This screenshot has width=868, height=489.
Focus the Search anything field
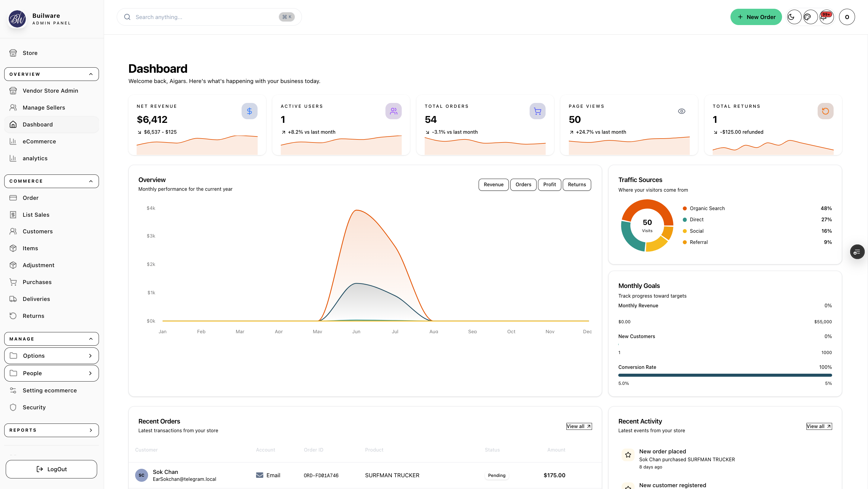pyautogui.click(x=209, y=17)
